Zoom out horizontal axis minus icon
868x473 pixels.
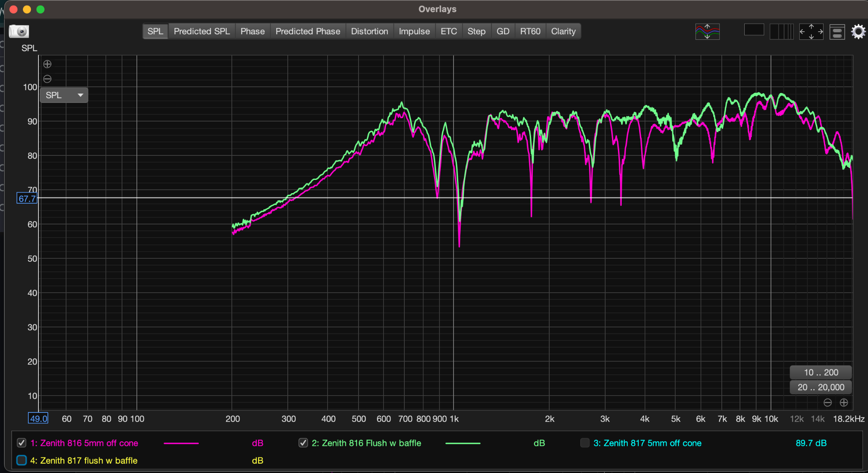[827, 402]
